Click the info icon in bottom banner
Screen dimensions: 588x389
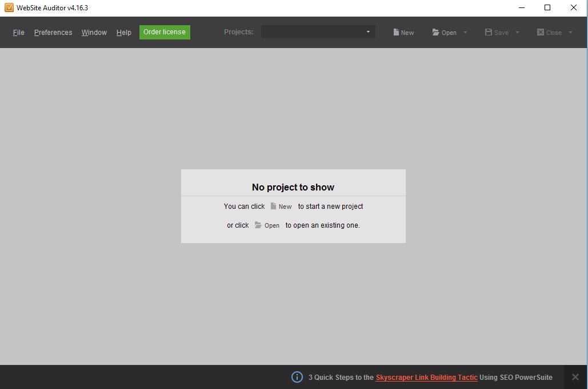(297, 376)
